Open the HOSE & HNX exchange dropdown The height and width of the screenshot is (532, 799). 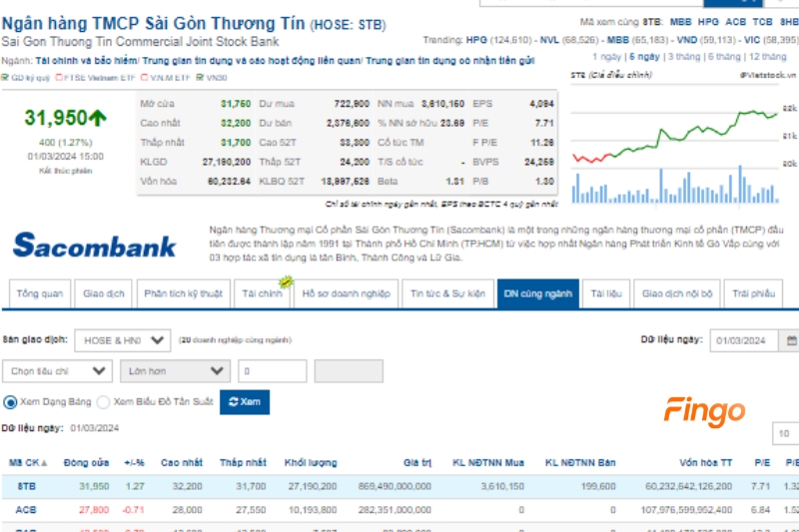tap(122, 340)
